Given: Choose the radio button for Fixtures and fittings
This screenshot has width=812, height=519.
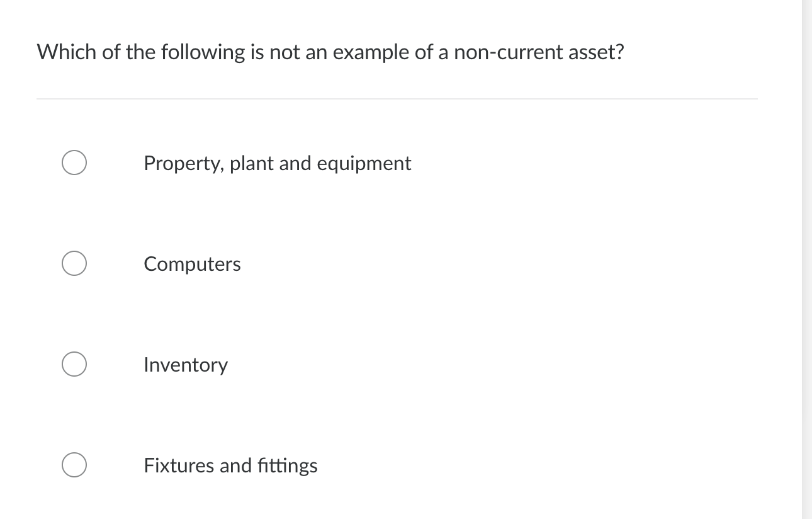Looking at the screenshot, I should pyautogui.click(x=74, y=465).
